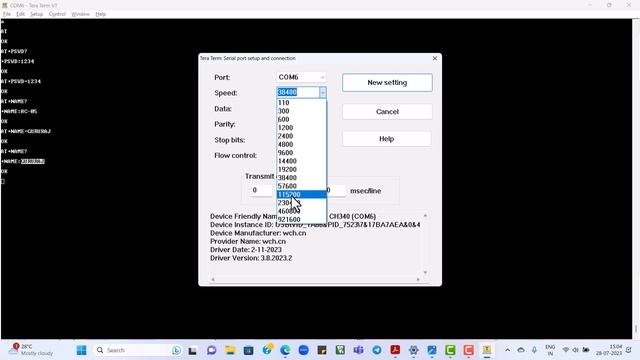Select 38400 in the Speed list

[301, 178]
